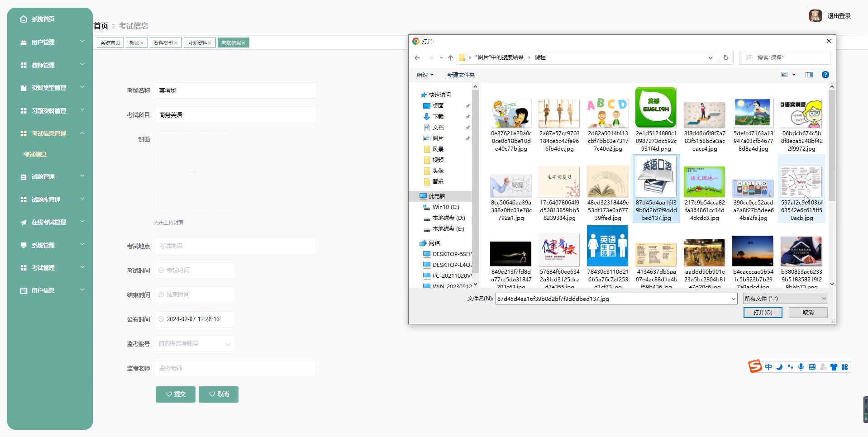Close the 教师 tab with its x
The width and height of the screenshot is (868, 437).
click(x=142, y=43)
